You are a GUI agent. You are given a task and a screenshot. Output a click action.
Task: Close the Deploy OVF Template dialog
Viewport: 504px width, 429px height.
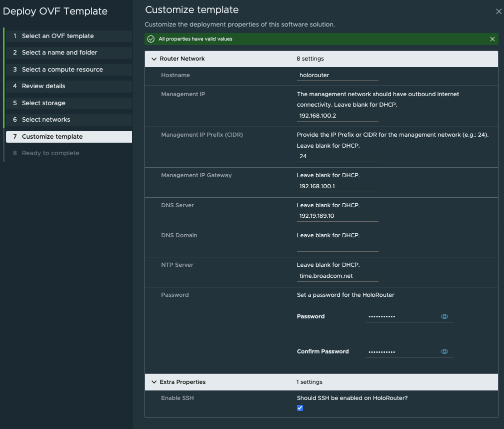(498, 12)
